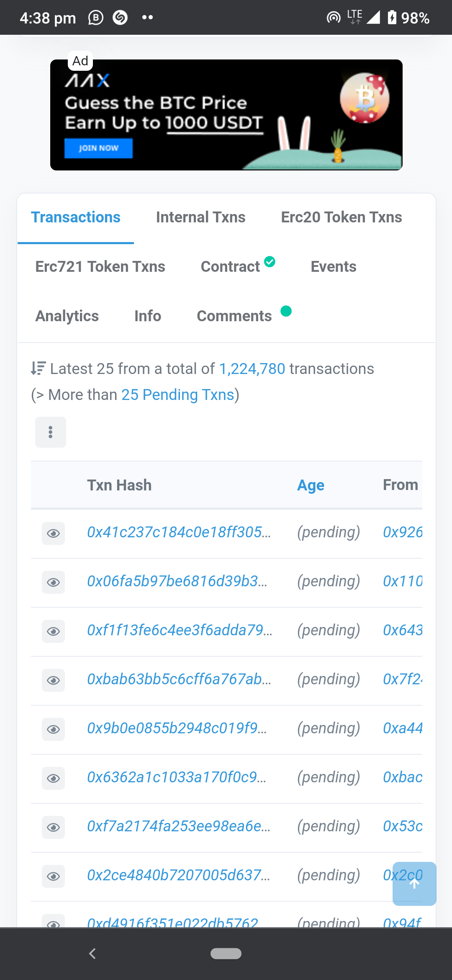Toggle eye preview for 0x06fa5b97be6816d39b3

[54, 582]
